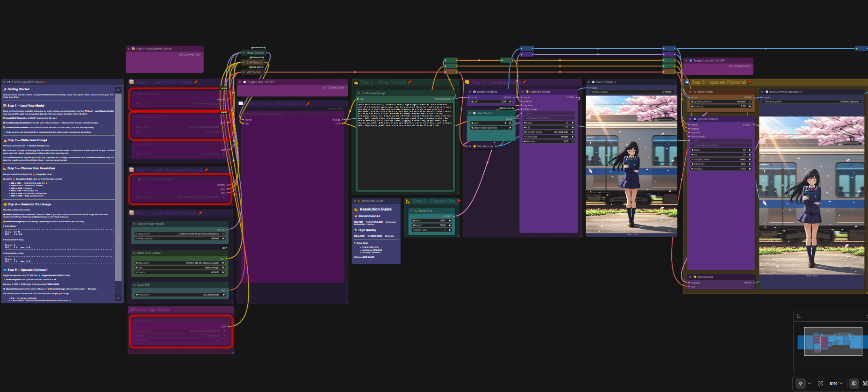Screen dimensions: 868x392
Task: Increase steps value in Generate Image
Action: [x=573, y=123]
